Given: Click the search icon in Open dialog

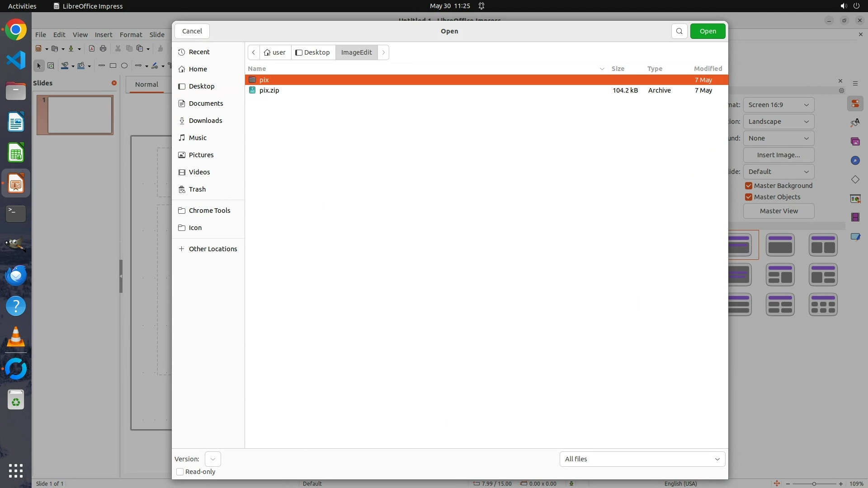Looking at the screenshot, I should coord(679,31).
